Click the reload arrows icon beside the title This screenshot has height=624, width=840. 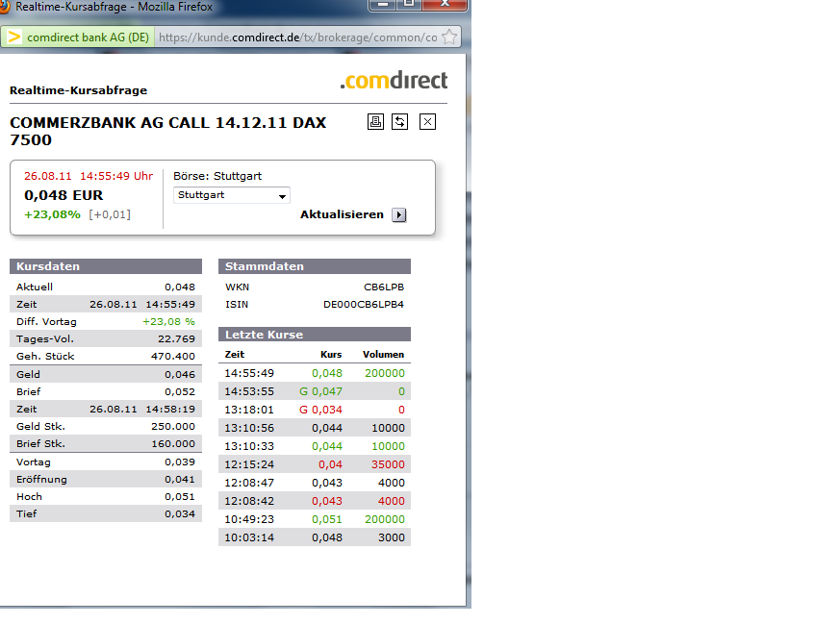pos(399,121)
